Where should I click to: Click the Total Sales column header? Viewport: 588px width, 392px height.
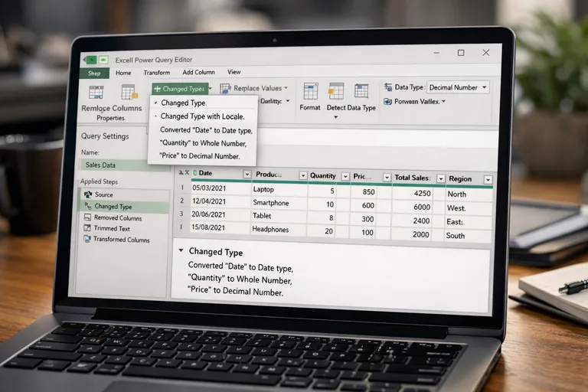pos(412,178)
